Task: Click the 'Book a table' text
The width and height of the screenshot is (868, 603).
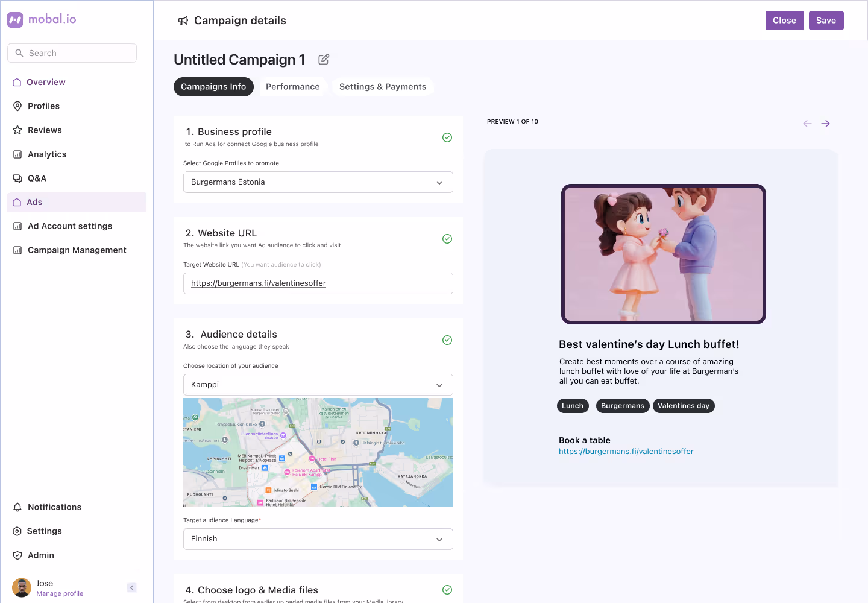Action: point(585,441)
